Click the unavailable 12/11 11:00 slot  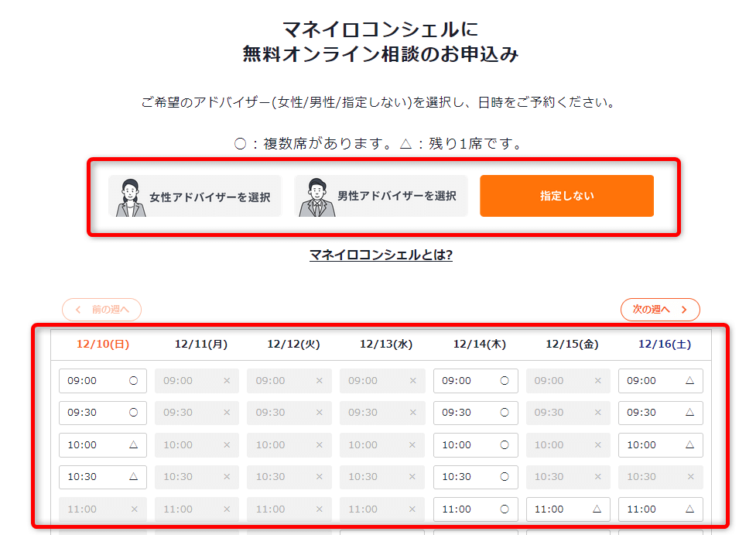point(197,509)
